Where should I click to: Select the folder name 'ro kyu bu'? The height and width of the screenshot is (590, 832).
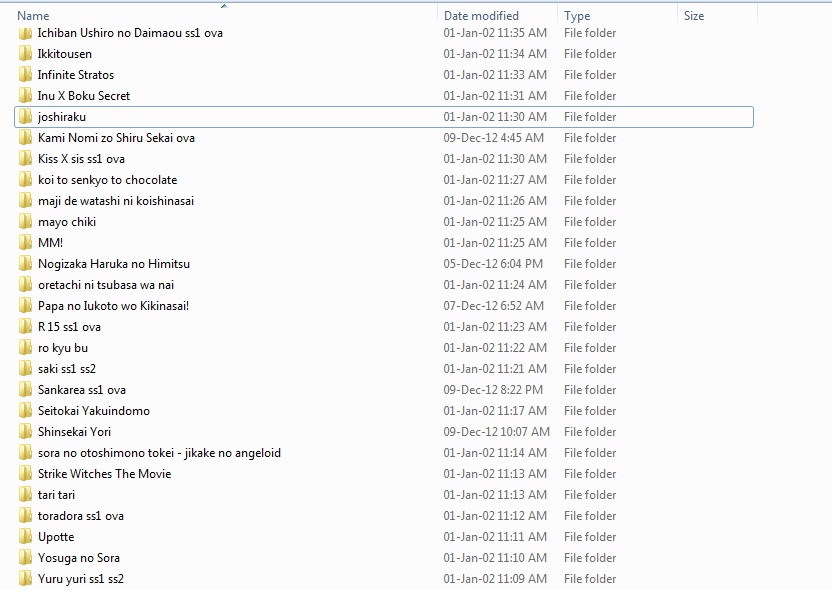63,348
